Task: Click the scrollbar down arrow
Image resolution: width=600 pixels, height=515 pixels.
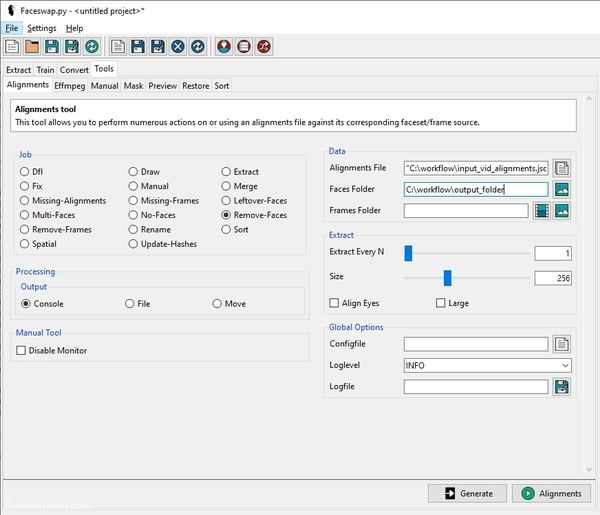Action: point(589,469)
